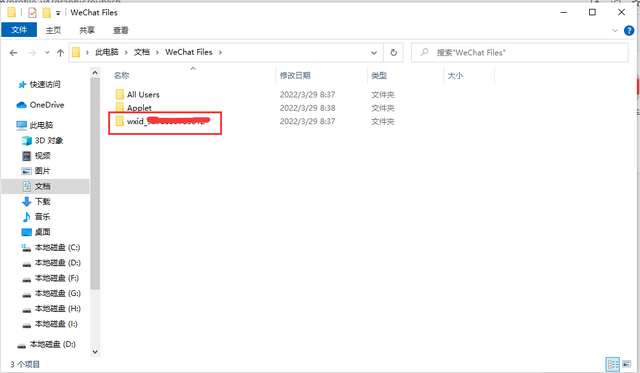Click the 2022/3/29 8:38 date for Applet

coord(307,108)
